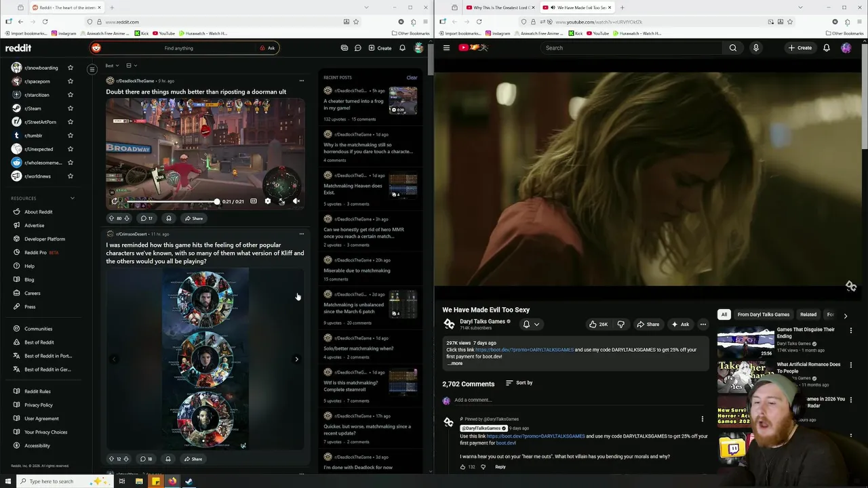868x488 pixels.
Task: Reply to pinned YouTube comment
Action: (500, 467)
